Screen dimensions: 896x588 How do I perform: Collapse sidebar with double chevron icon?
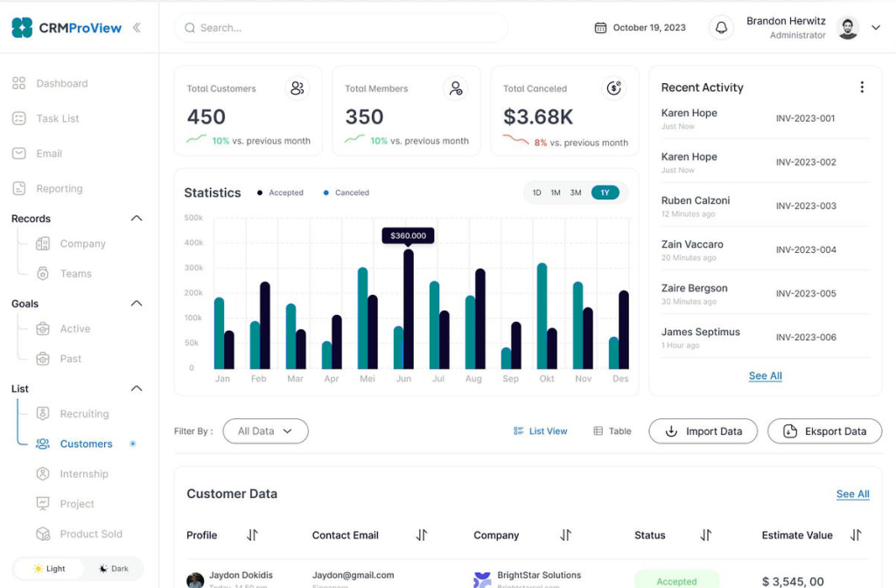click(136, 28)
